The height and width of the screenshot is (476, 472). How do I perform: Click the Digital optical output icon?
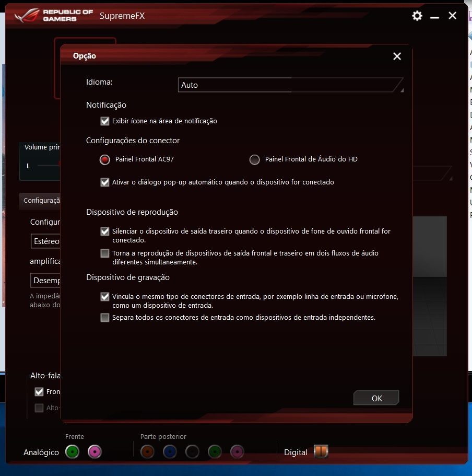click(321, 451)
